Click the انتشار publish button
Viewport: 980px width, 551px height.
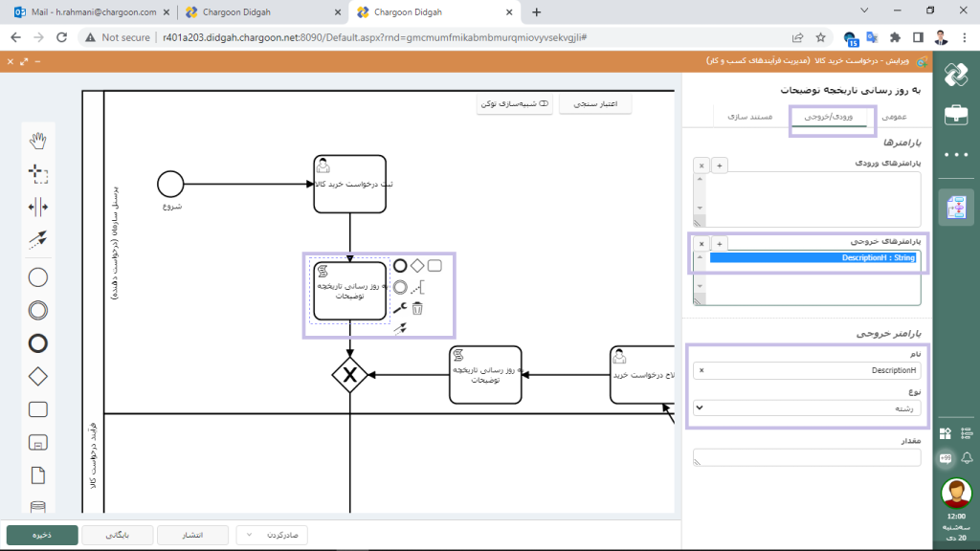pyautogui.click(x=191, y=535)
